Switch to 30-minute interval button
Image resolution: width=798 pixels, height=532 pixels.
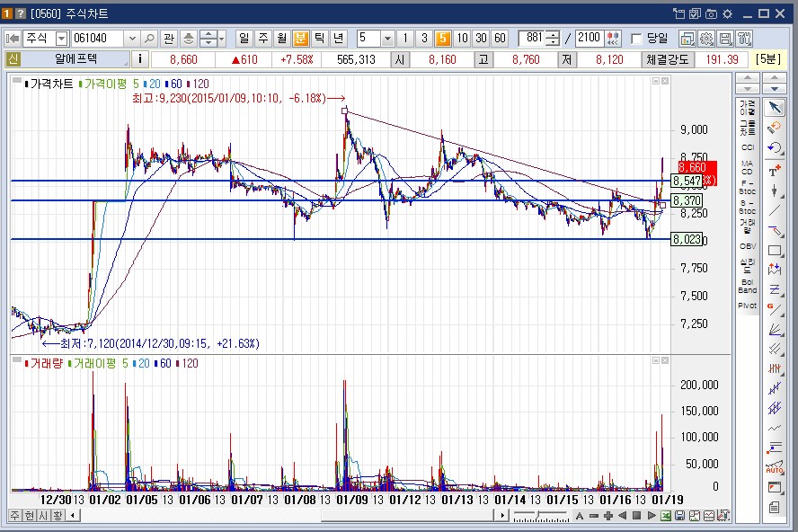pos(481,38)
